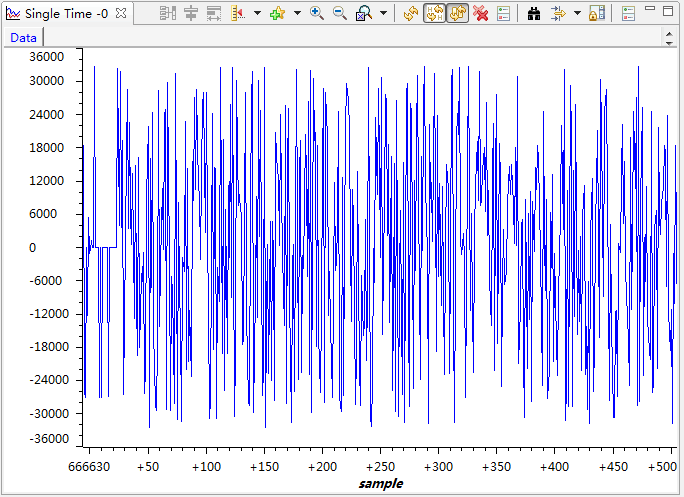Toggle refresh-on-halt button with H letters
This screenshot has height=497, width=684.
(x=435, y=14)
